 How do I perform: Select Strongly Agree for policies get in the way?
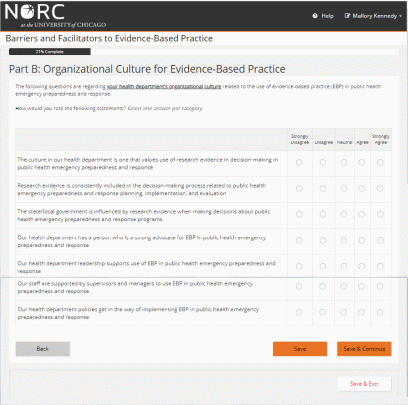[380, 312]
